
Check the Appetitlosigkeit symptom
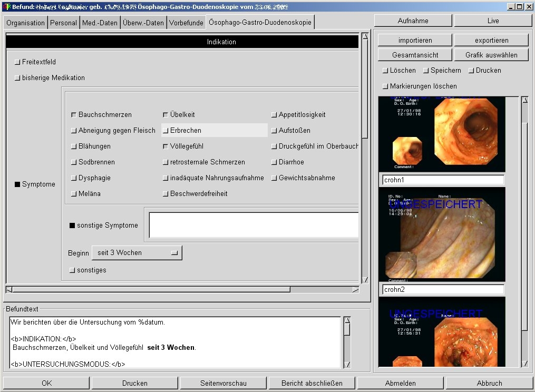pyautogui.click(x=274, y=115)
